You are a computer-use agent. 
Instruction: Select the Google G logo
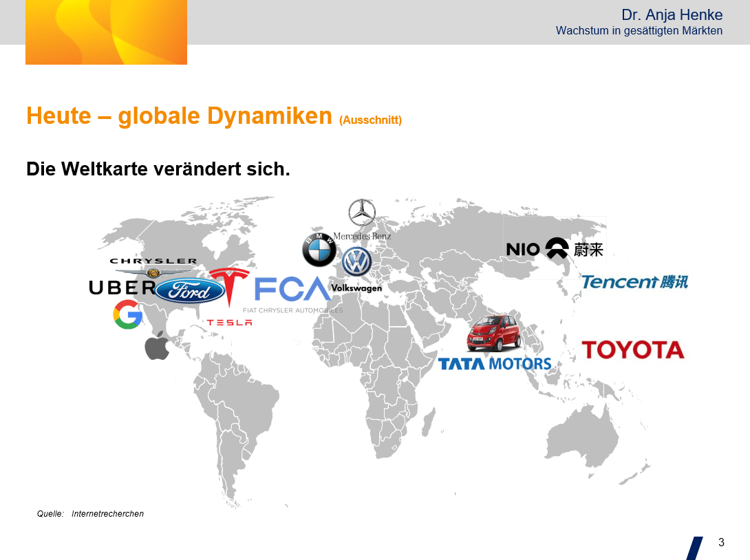(x=128, y=315)
